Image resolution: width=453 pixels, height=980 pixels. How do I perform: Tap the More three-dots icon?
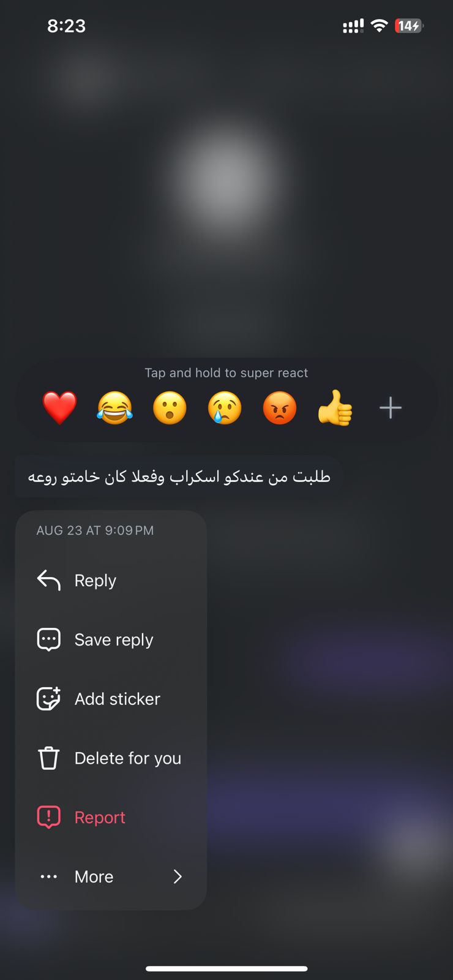(49, 876)
